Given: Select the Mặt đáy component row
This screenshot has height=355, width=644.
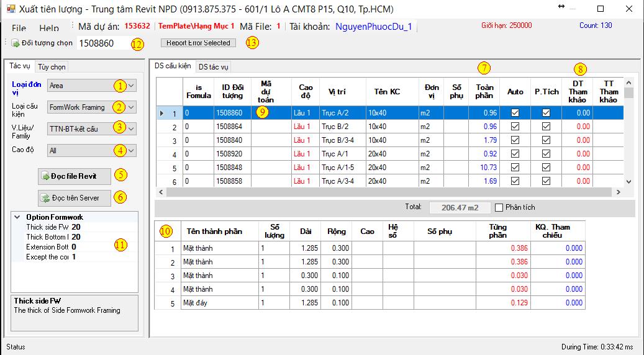Looking at the screenshot, I should pyautogui.click(x=370, y=303).
